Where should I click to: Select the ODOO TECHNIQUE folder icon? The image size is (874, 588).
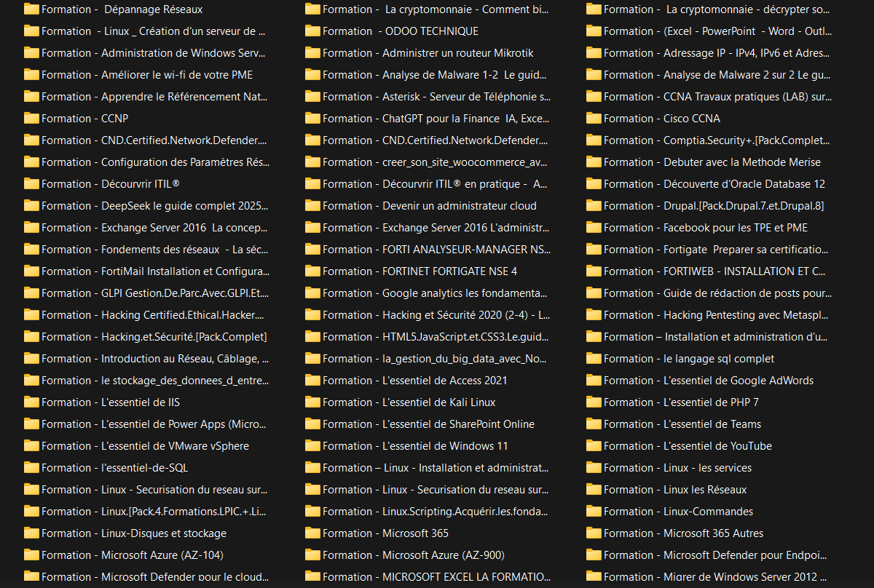(312, 31)
